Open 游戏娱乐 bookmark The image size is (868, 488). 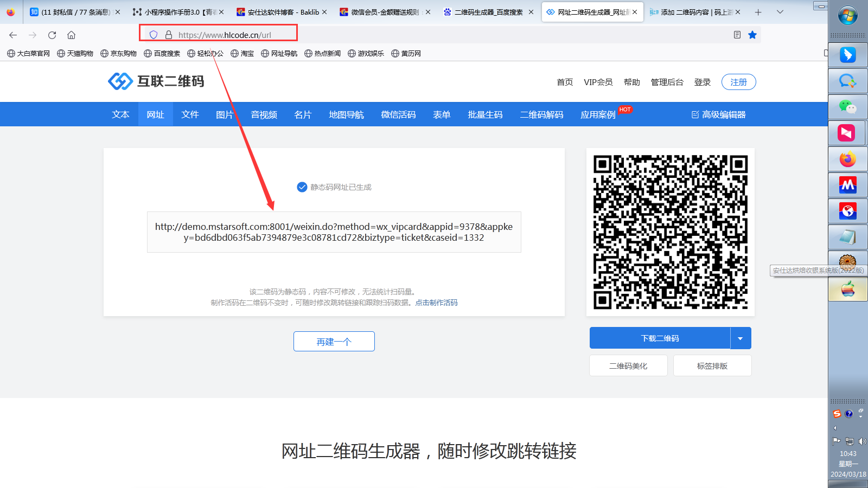[x=366, y=53]
